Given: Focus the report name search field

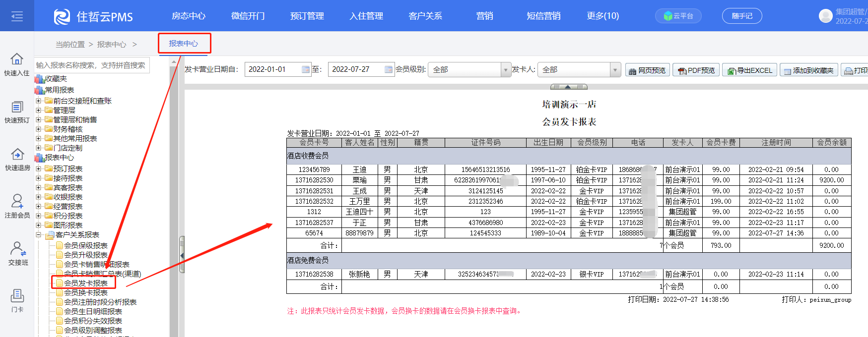Looking at the screenshot, I should [x=92, y=65].
